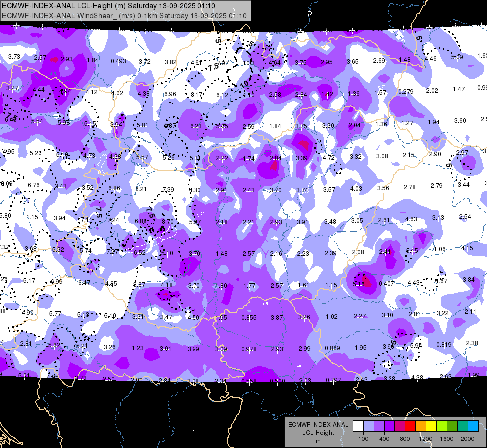
Task: Click the wind shear value 2.38
Action: pyautogui.click(x=472, y=343)
